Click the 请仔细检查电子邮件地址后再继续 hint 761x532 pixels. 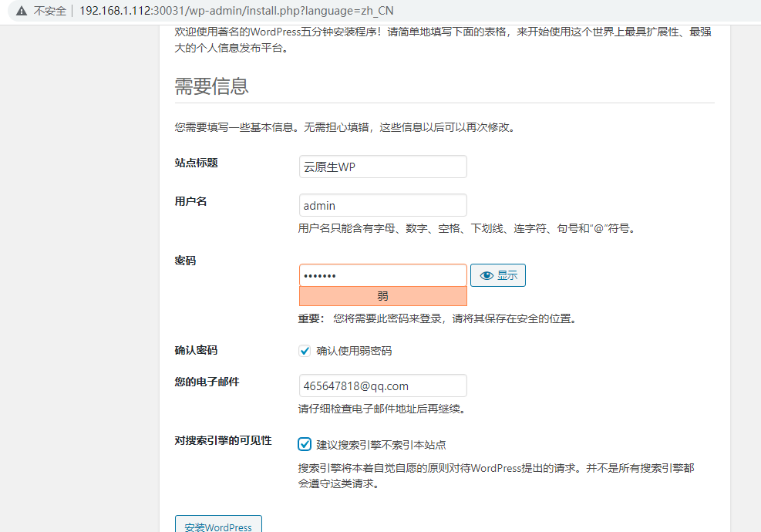coord(382,409)
